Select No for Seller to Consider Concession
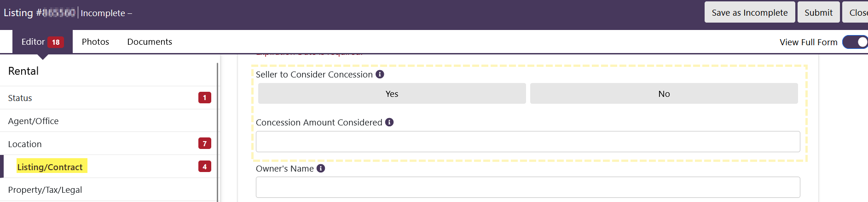Image resolution: width=868 pixels, height=202 pixels. [x=664, y=94]
